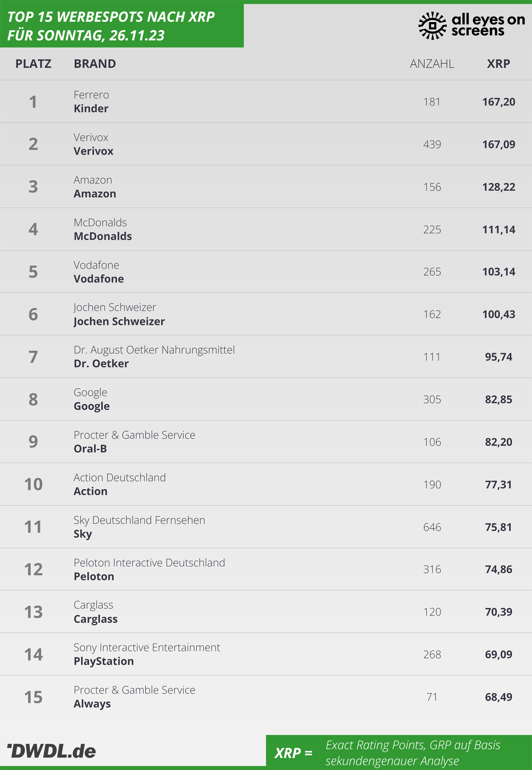The image size is (532, 770).
Task: Select the Ferrero Kinder row
Action: coord(266,102)
